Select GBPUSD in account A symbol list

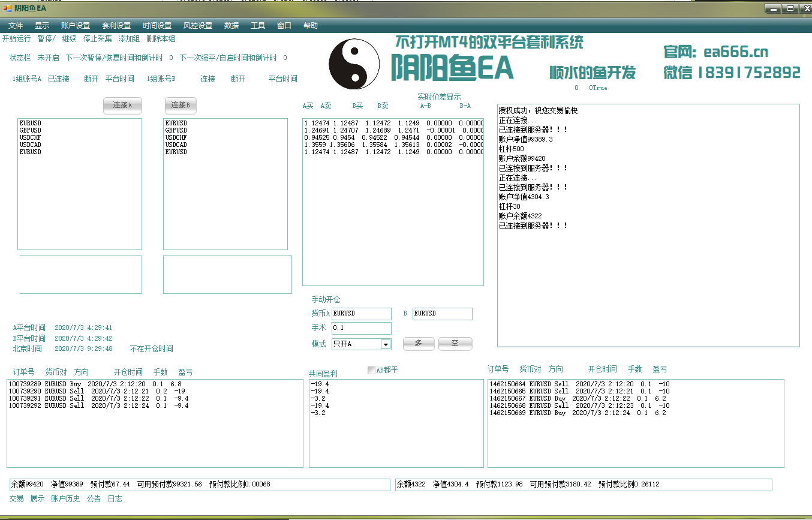coord(80,130)
